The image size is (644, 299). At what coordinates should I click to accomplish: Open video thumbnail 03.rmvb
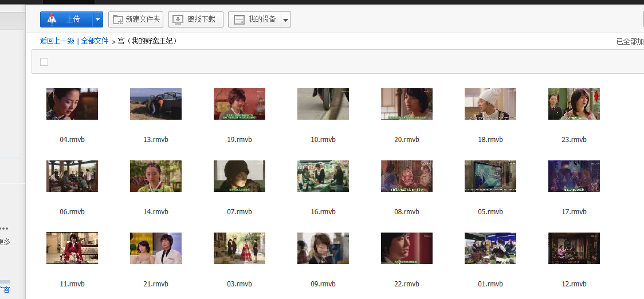(239, 248)
